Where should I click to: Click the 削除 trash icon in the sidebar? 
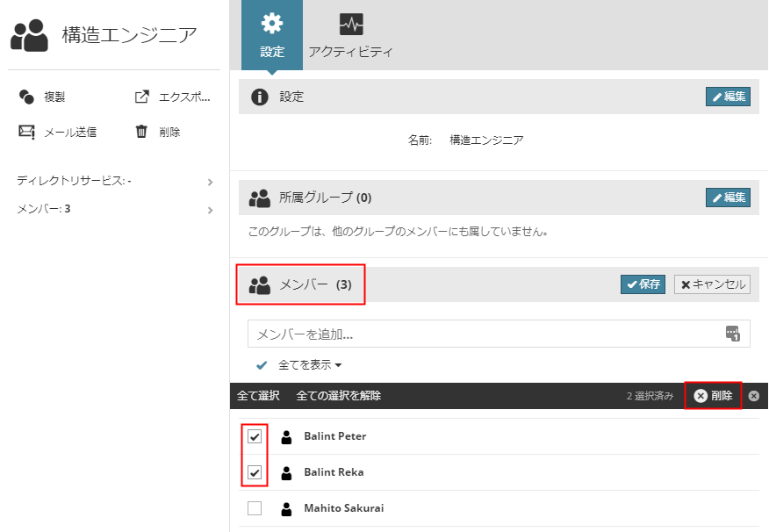(x=141, y=132)
